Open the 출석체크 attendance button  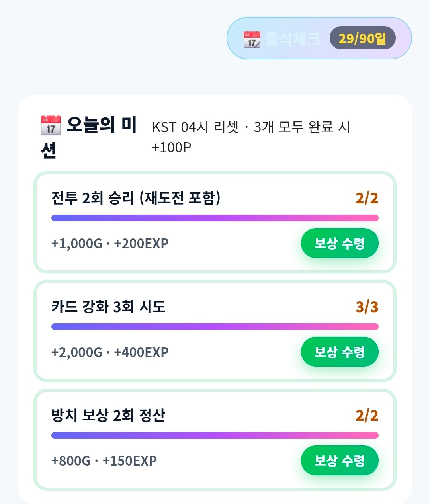tap(319, 38)
